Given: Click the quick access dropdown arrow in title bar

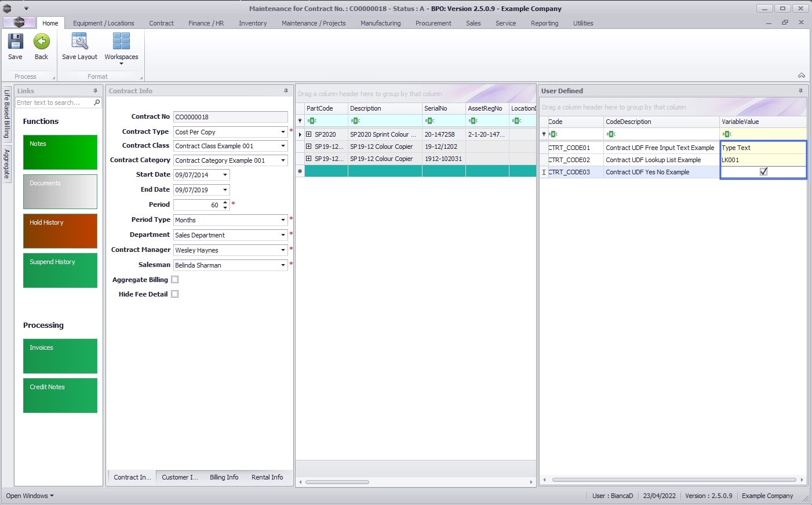Looking at the screenshot, I should pyautogui.click(x=26, y=9).
